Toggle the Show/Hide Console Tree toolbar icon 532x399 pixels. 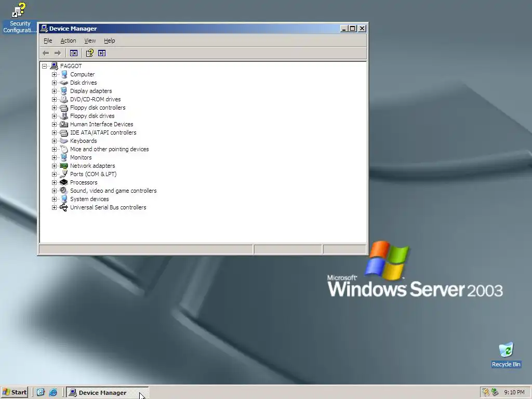[74, 53]
